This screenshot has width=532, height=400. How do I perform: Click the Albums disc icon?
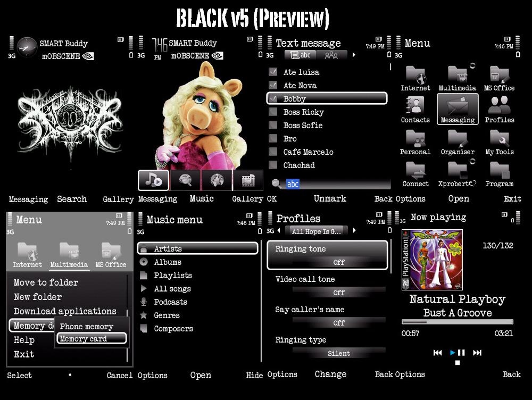click(x=144, y=262)
